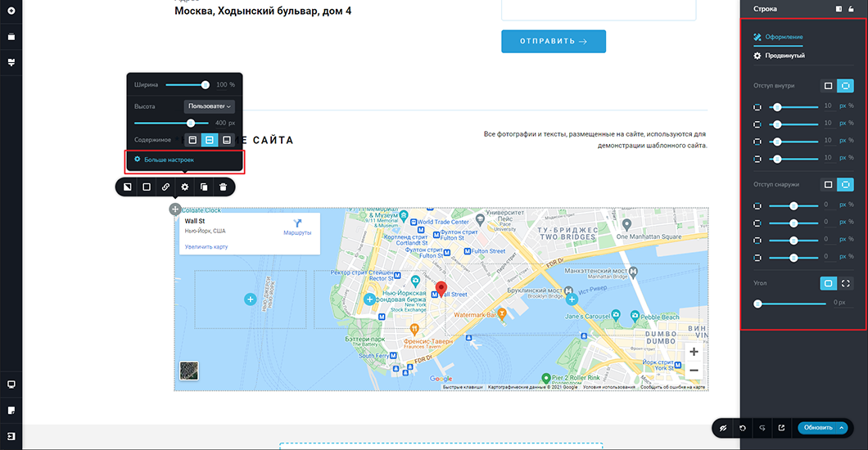Expand the chevron next to Обновить
The width and height of the screenshot is (868, 450).
point(842,428)
